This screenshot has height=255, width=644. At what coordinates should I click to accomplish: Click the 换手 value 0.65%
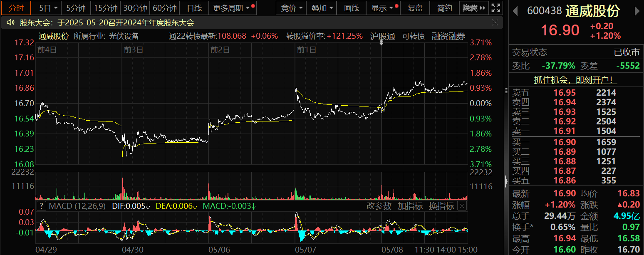click(563, 227)
